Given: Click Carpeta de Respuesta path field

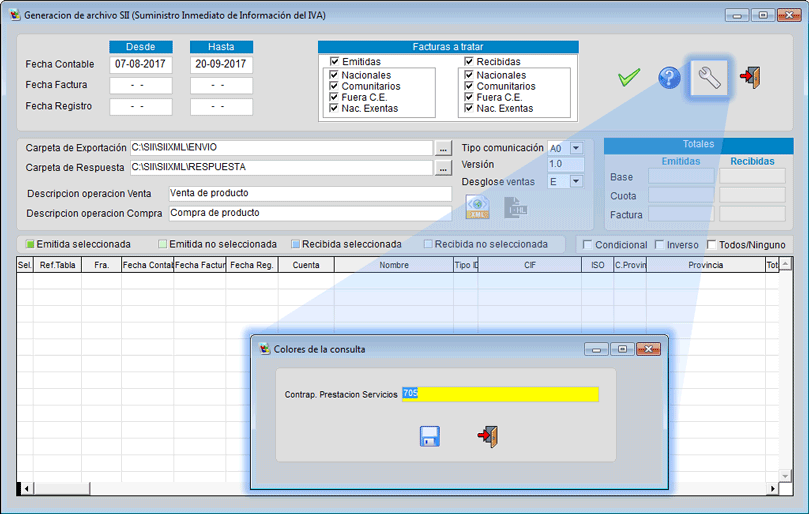Looking at the screenshot, I should click(x=282, y=167).
